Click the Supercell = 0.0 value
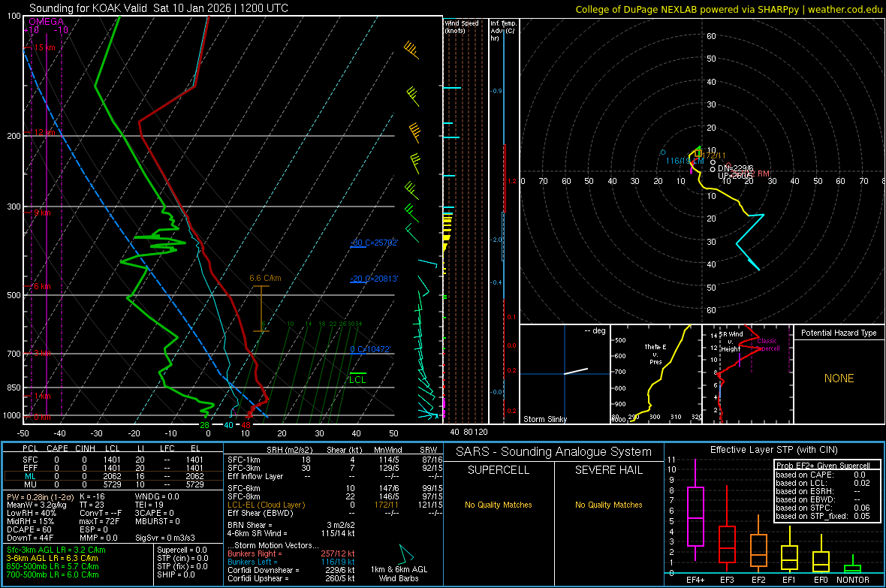This screenshot has height=588, width=886. tap(182, 550)
